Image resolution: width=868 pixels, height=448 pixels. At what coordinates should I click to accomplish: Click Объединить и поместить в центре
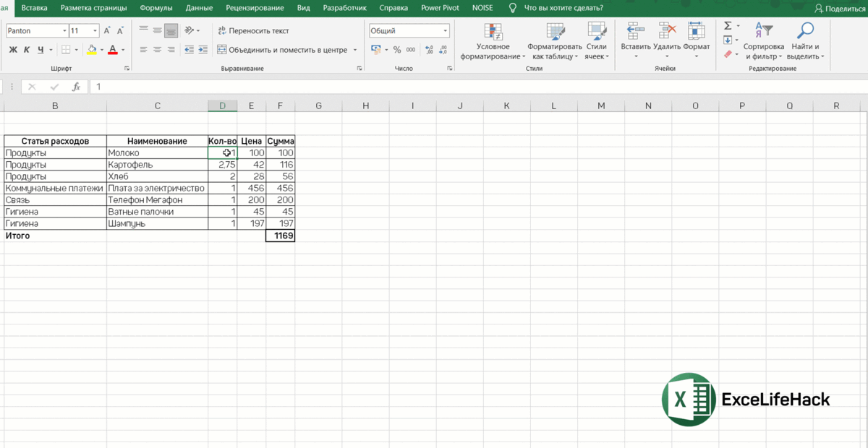click(x=282, y=50)
